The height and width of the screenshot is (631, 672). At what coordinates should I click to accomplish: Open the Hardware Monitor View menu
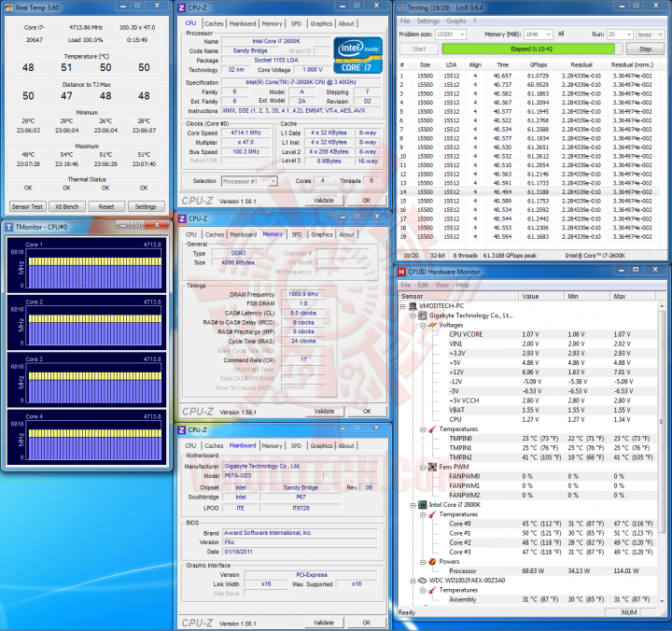pos(441,285)
